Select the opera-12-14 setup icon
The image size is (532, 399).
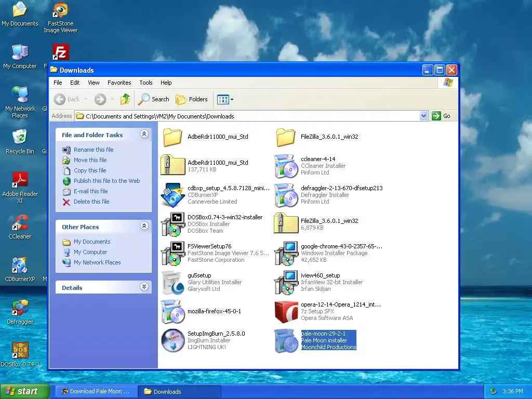[286, 312]
